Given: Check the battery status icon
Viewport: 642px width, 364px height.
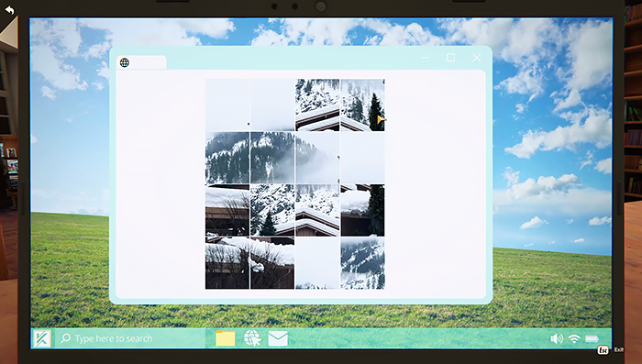Looking at the screenshot, I should [592, 338].
